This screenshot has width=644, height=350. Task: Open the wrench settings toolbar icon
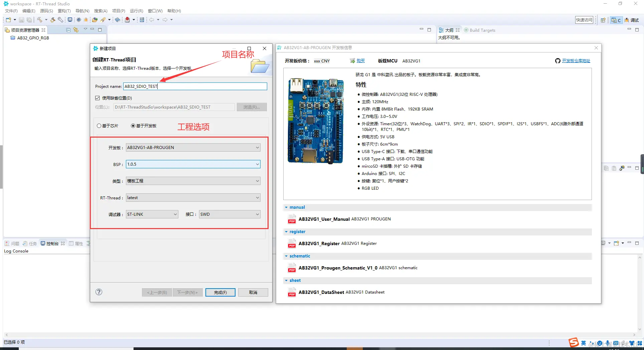(x=60, y=20)
